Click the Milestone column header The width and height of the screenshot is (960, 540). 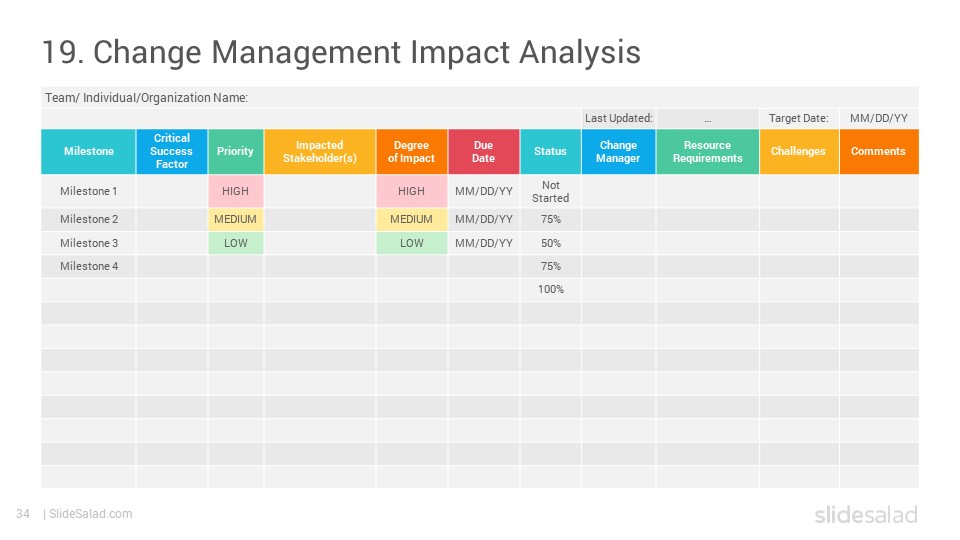[89, 151]
